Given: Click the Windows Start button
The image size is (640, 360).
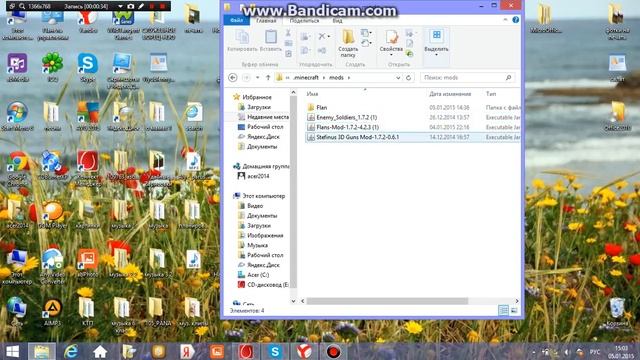Looking at the screenshot, I should click(13, 351).
